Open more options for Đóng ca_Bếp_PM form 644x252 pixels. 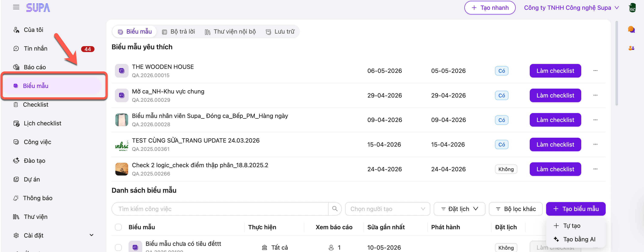[595, 120]
